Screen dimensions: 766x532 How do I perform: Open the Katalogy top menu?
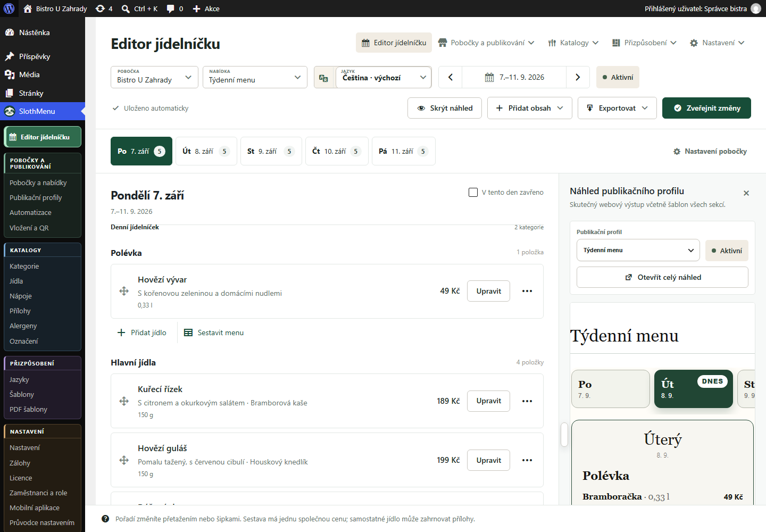pyautogui.click(x=573, y=43)
